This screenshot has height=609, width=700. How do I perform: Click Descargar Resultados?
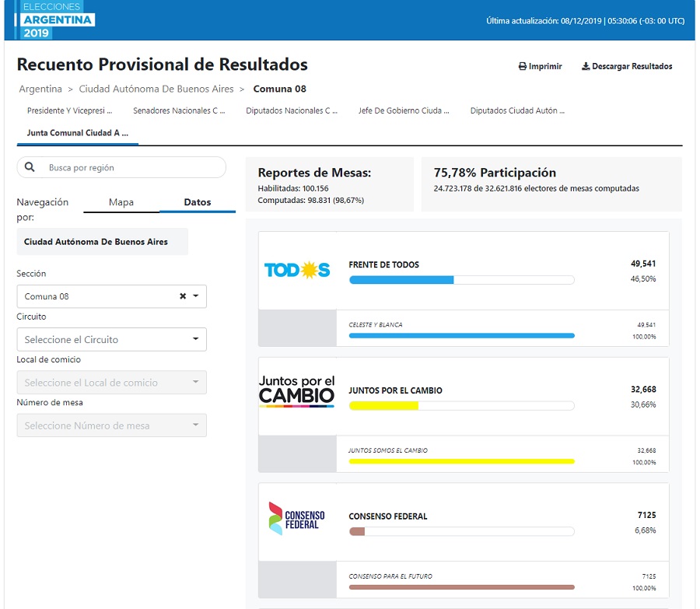(x=627, y=67)
